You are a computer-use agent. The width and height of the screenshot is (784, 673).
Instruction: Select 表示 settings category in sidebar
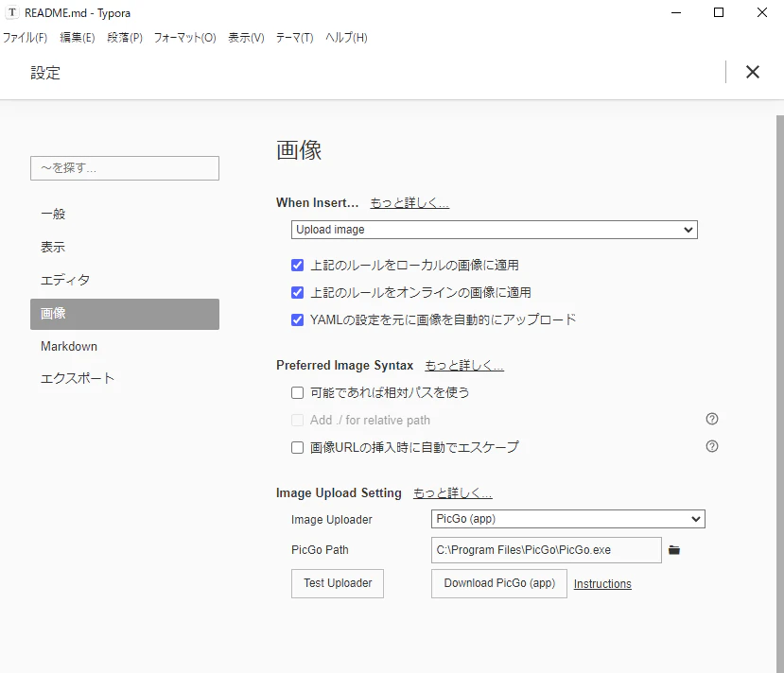(125, 247)
